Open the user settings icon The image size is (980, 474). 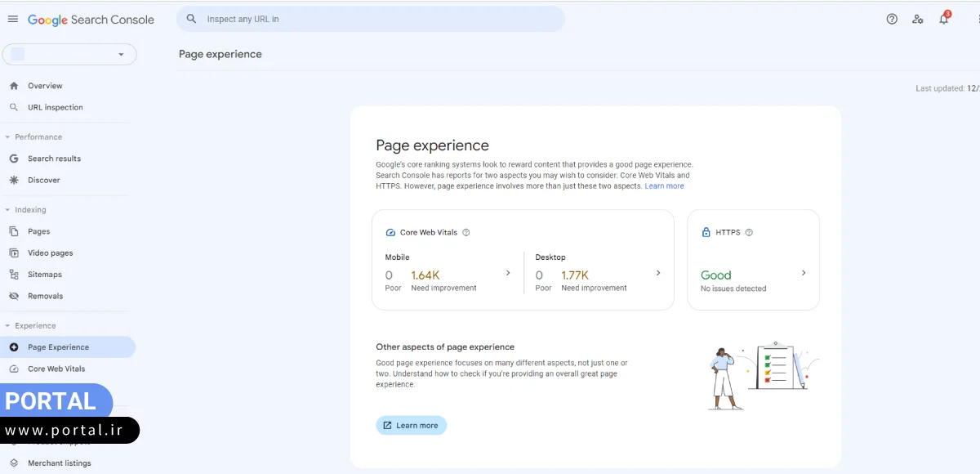pos(918,20)
